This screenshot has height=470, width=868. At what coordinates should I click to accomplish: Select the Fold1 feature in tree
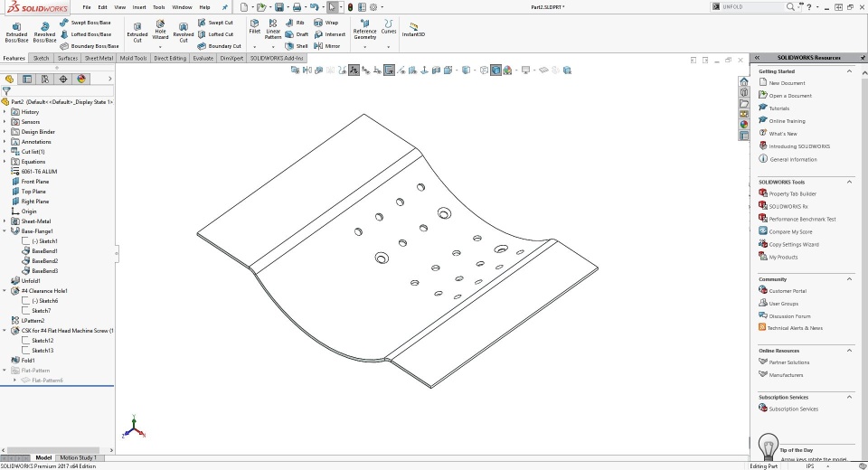(28, 361)
